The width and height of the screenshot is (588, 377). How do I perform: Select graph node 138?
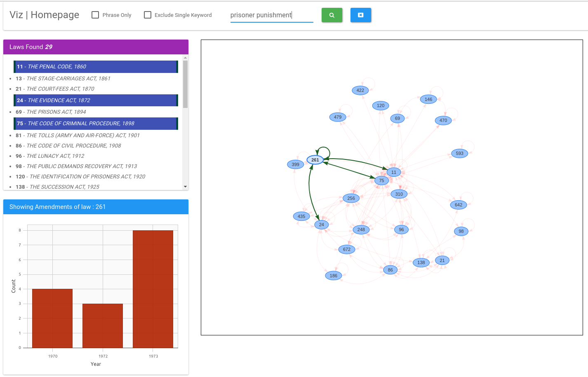click(x=421, y=262)
